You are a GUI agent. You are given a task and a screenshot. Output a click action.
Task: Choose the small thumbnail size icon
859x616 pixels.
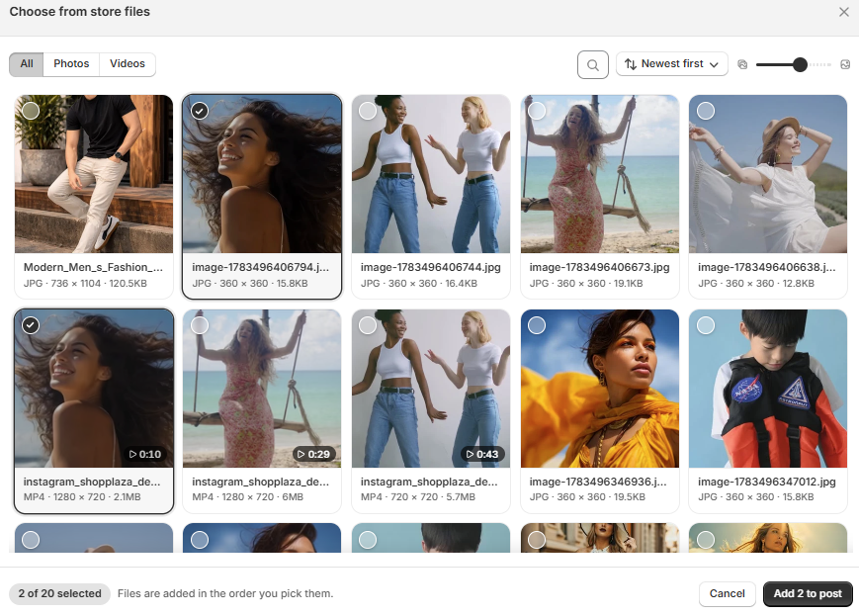click(x=742, y=64)
